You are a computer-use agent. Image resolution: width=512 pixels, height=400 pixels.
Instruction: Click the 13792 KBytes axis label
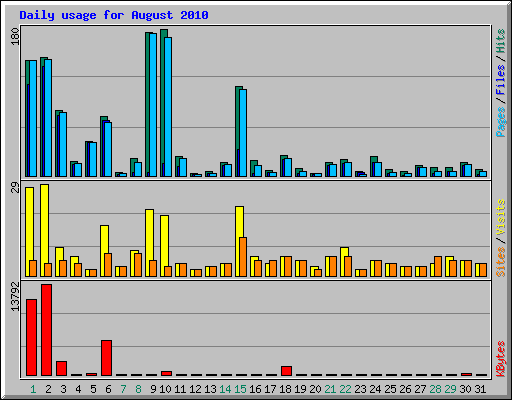[15, 297]
